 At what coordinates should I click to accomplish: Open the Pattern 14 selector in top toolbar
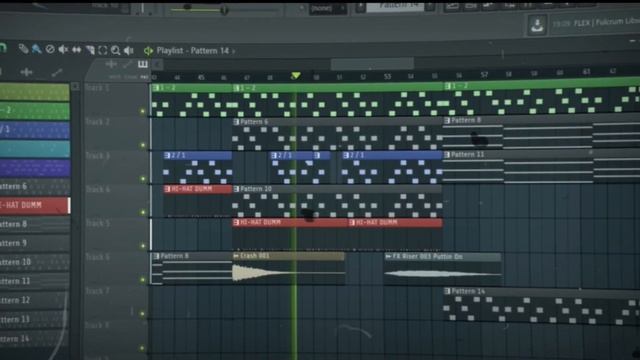click(395, 6)
